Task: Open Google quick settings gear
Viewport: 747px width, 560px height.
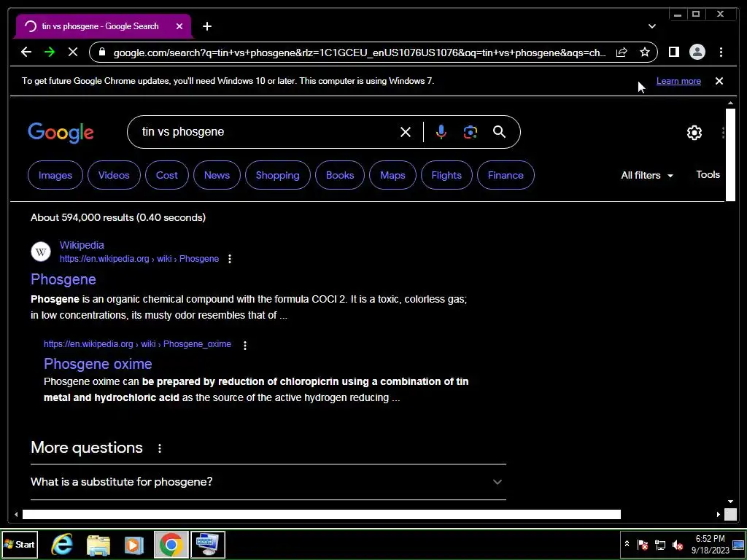Action: (x=694, y=133)
